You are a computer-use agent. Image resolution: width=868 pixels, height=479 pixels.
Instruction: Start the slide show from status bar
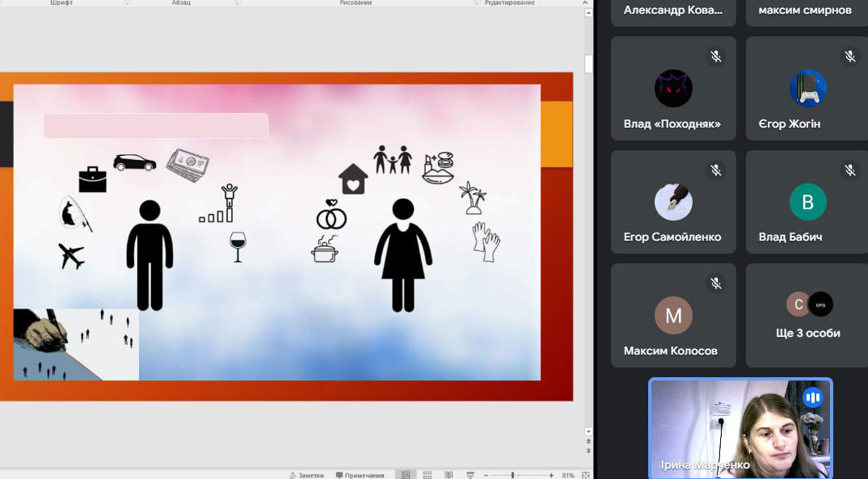coord(470,475)
